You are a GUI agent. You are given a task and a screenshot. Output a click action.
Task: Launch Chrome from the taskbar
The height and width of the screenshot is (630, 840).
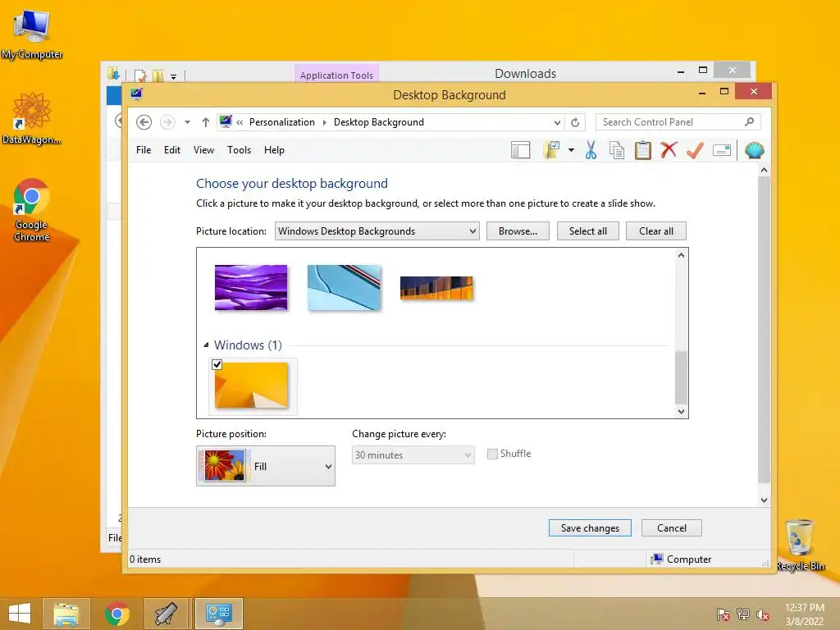116,614
